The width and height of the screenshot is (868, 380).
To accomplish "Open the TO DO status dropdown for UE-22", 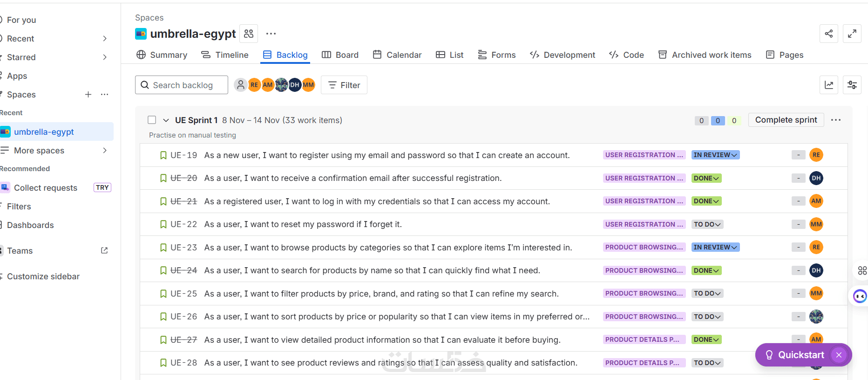I will pyautogui.click(x=707, y=224).
